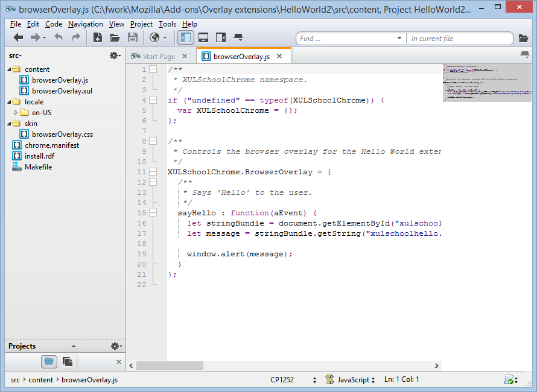Go back using the left arrow icon
Screen dimensions: 537x392
[18, 38]
